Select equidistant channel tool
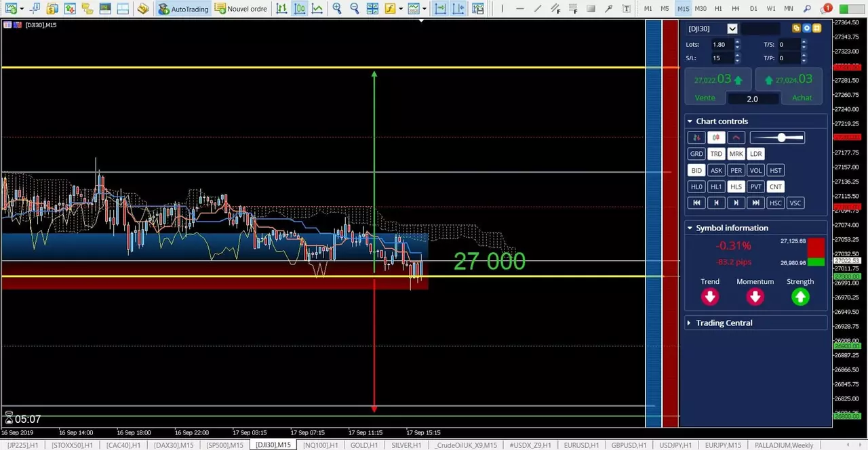868x450 pixels. (555, 9)
